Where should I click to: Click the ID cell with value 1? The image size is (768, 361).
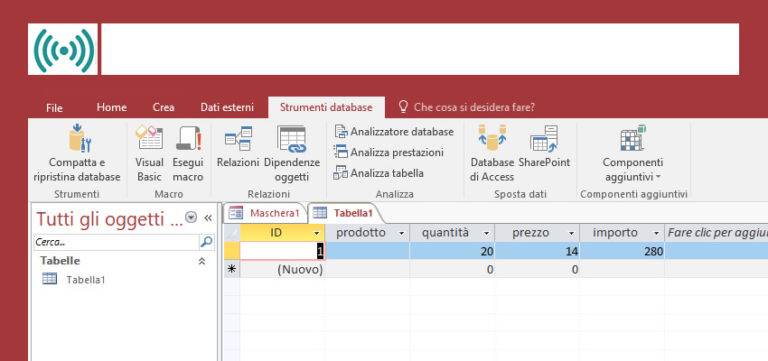click(x=282, y=251)
